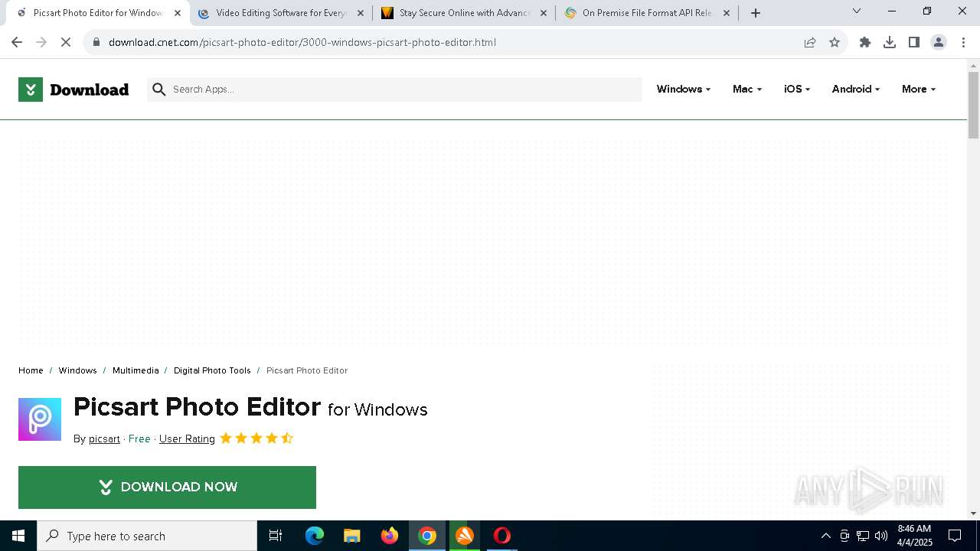This screenshot has width=980, height=551.
Task: Click the search magnifier icon
Action: 159,90
